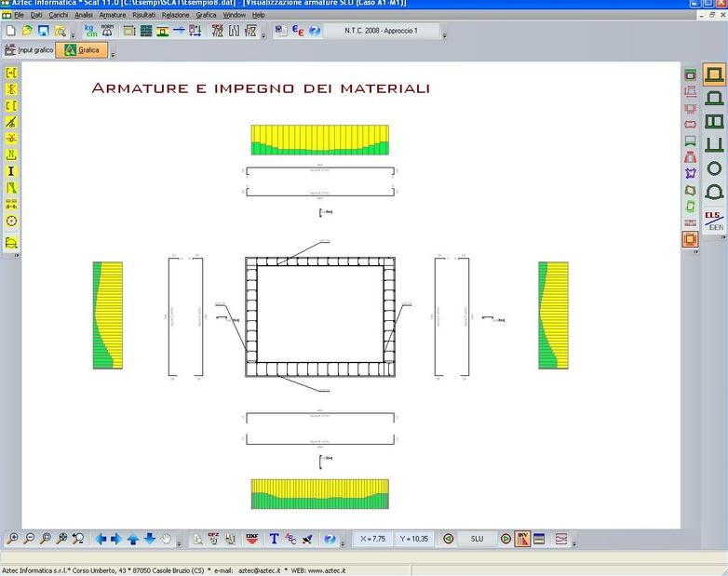Expand the N.T.C. 2008 toolbar overflow arrow
The image size is (728, 576).
click(x=444, y=34)
